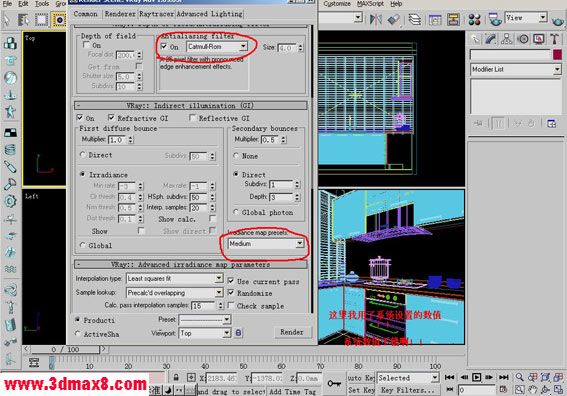Click the Key Filters button

pos(408,390)
